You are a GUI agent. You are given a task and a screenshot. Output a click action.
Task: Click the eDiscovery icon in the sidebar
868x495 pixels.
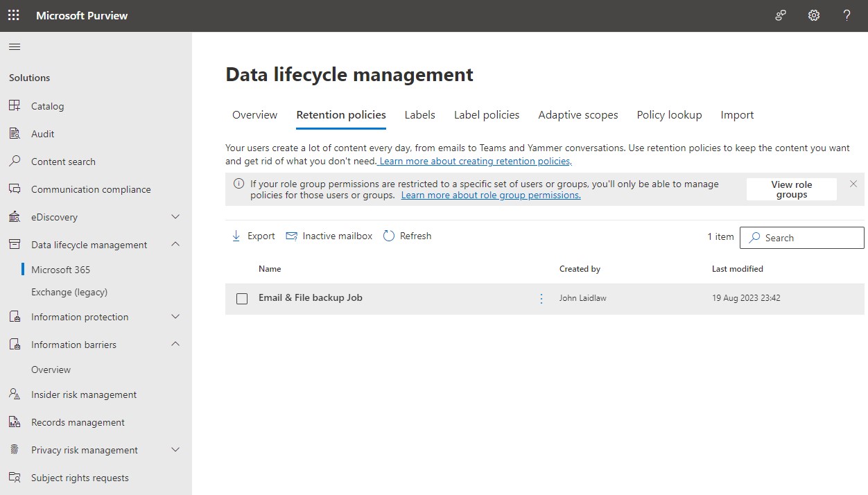coord(15,216)
